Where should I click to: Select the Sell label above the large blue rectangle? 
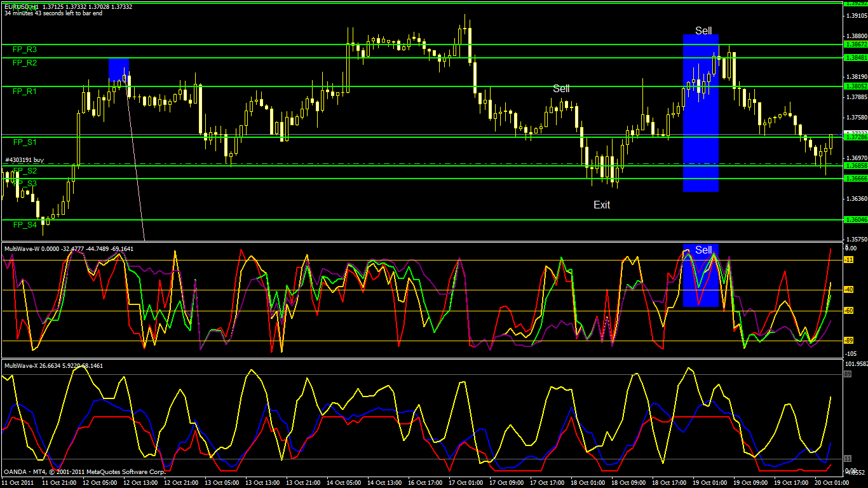pyautogui.click(x=703, y=30)
